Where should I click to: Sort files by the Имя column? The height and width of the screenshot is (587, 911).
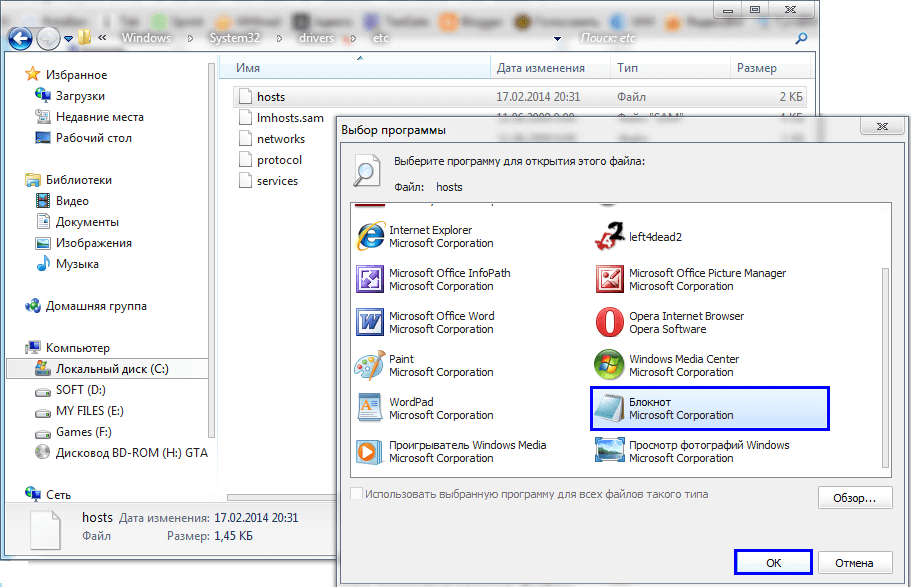(x=356, y=68)
